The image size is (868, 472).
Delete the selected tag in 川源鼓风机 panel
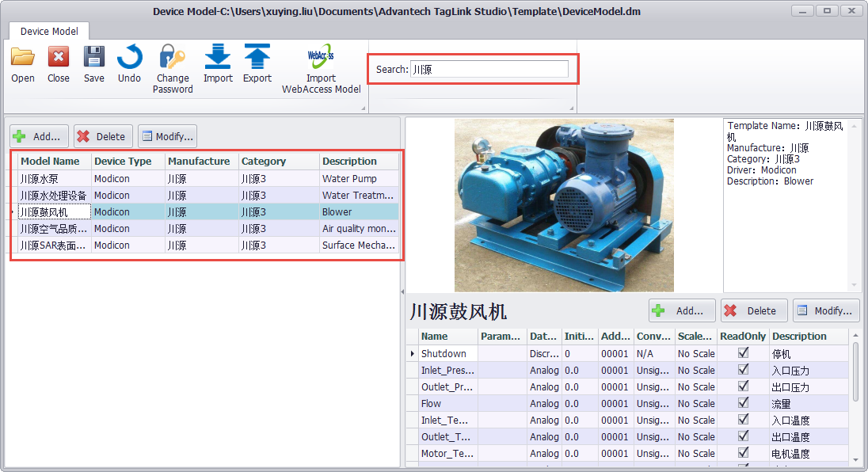753,311
